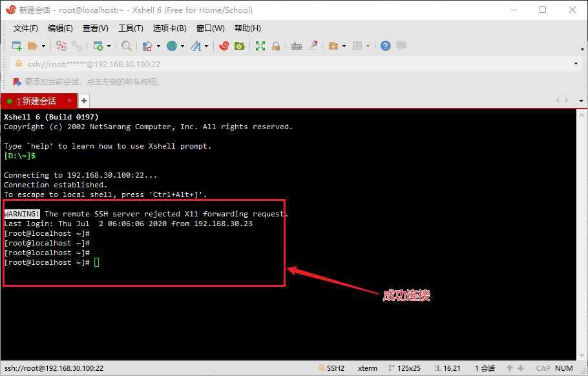Expand the folder-plus icon dropdown arrow
588x376 pixels.
pyautogui.click(x=344, y=46)
